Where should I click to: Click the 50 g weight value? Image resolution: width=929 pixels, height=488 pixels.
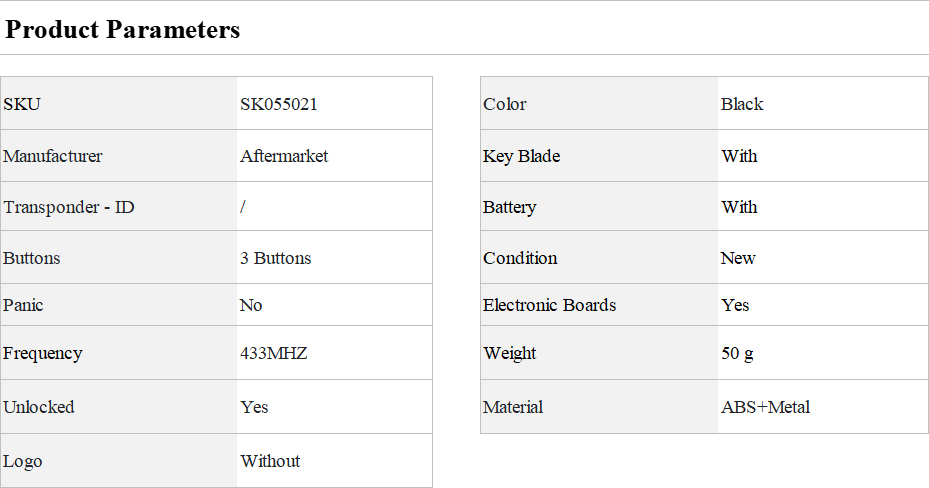(x=738, y=353)
